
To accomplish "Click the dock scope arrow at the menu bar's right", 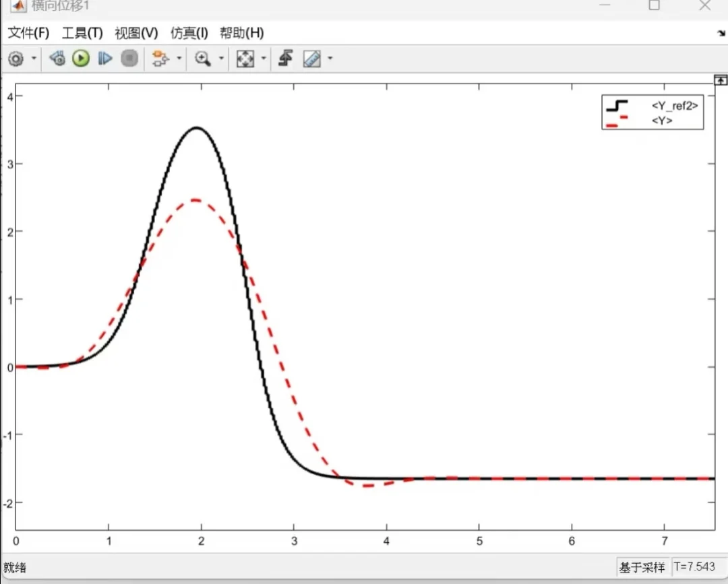I will [721, 33].
